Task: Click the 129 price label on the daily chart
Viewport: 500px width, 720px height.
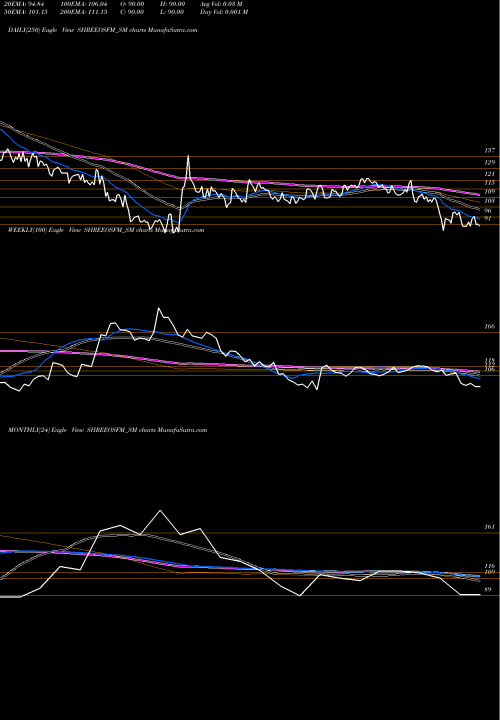Action: tap(490, 163)
